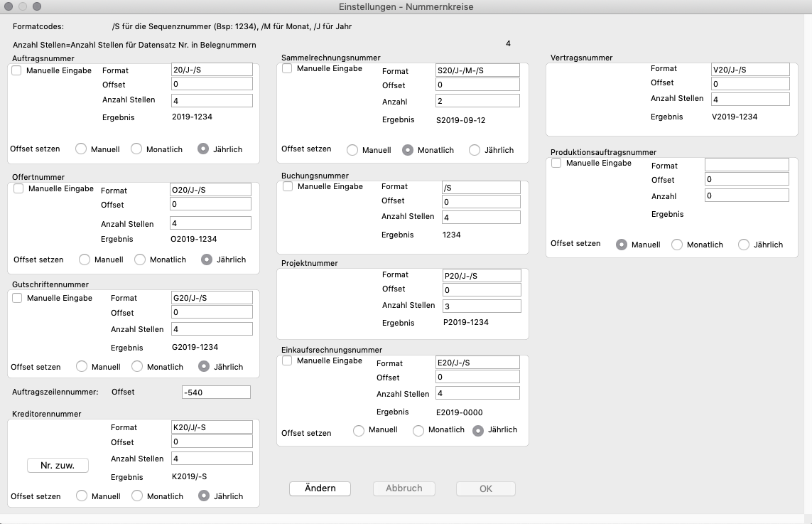Select Manuell offset for Offertnummer
The width and height of the screenshot is (812, 524).
pos(85,260)
